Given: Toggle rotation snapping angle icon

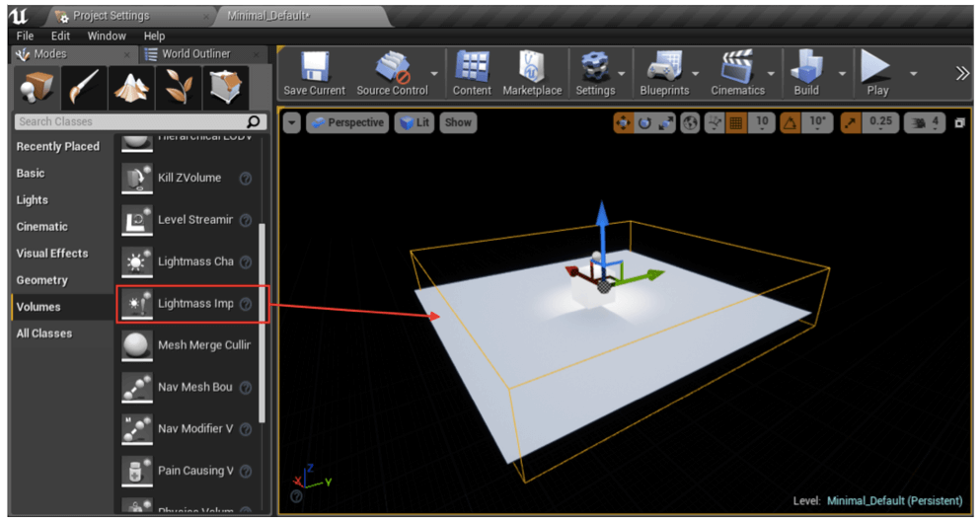Looking at the screenshot, I should pyautogui.click(x=792, y=123).
